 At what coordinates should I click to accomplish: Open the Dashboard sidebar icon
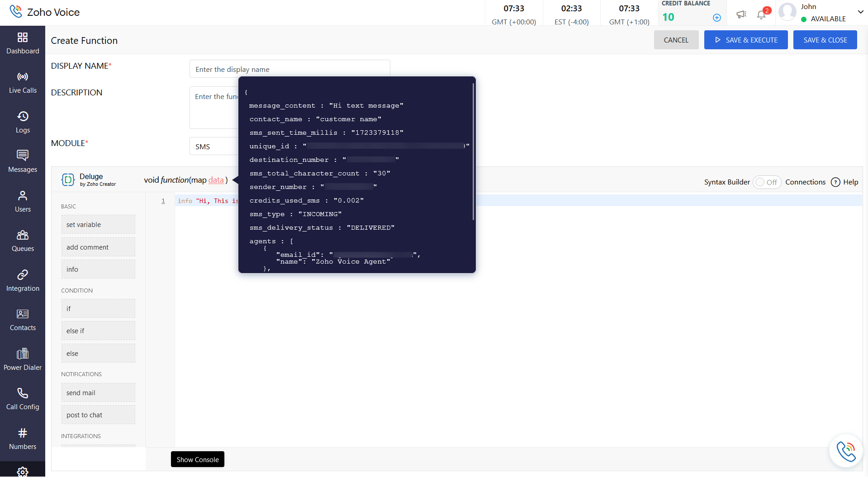tap(23, 37)
